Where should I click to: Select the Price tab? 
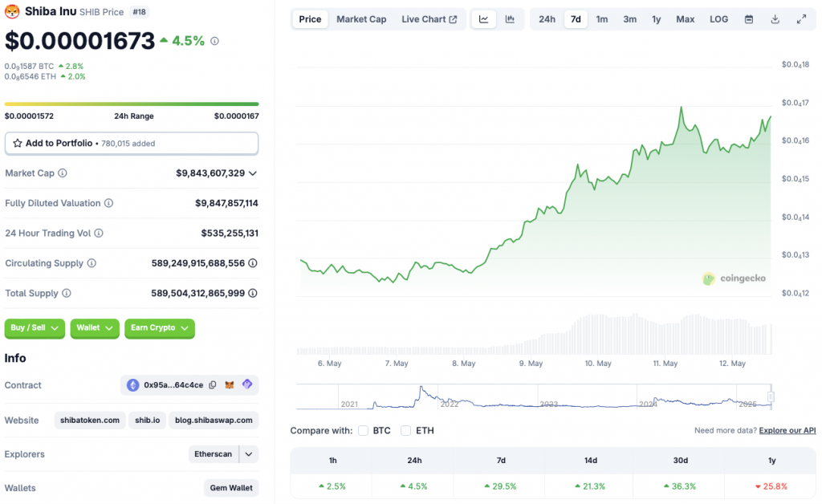tap(310, 19)
